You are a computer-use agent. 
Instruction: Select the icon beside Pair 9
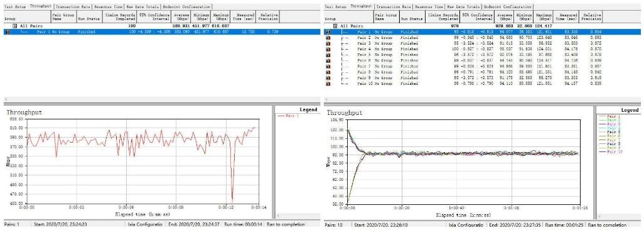point(328,78)
